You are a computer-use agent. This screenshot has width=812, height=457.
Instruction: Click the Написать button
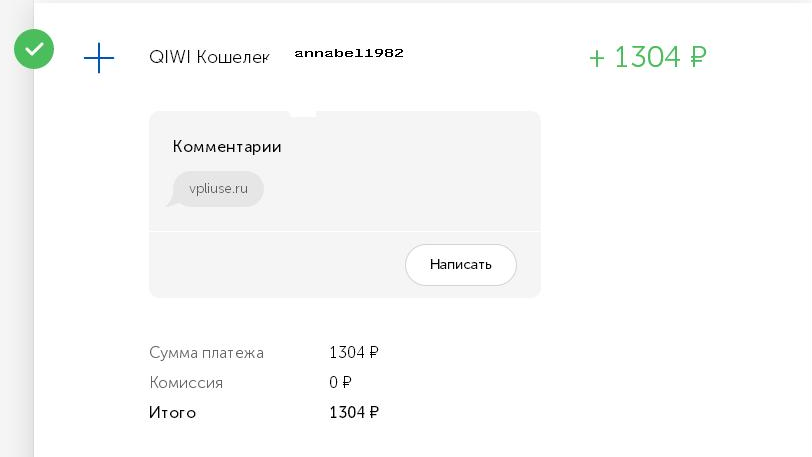(461, 265)
